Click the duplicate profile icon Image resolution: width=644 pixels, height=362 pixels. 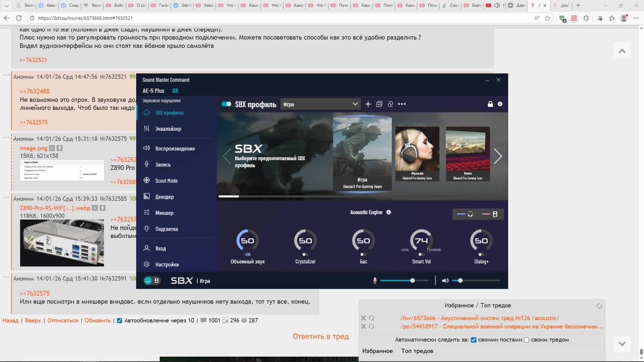(379, 104)
